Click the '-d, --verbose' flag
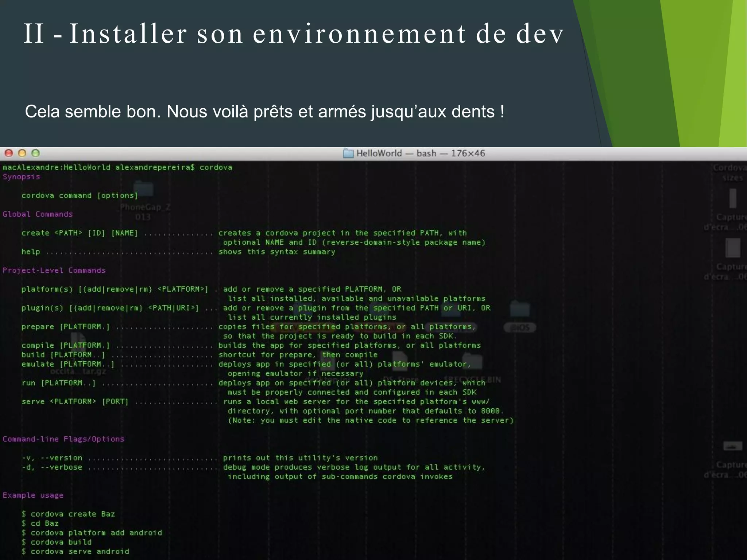The height and width of the screenshot is (560, 747). pos(52,467)
